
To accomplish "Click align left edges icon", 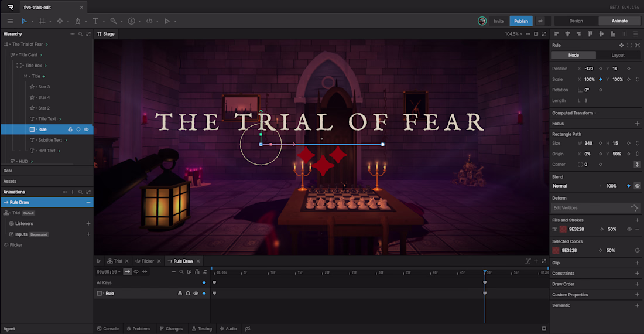I will click(x=556, y=34).
